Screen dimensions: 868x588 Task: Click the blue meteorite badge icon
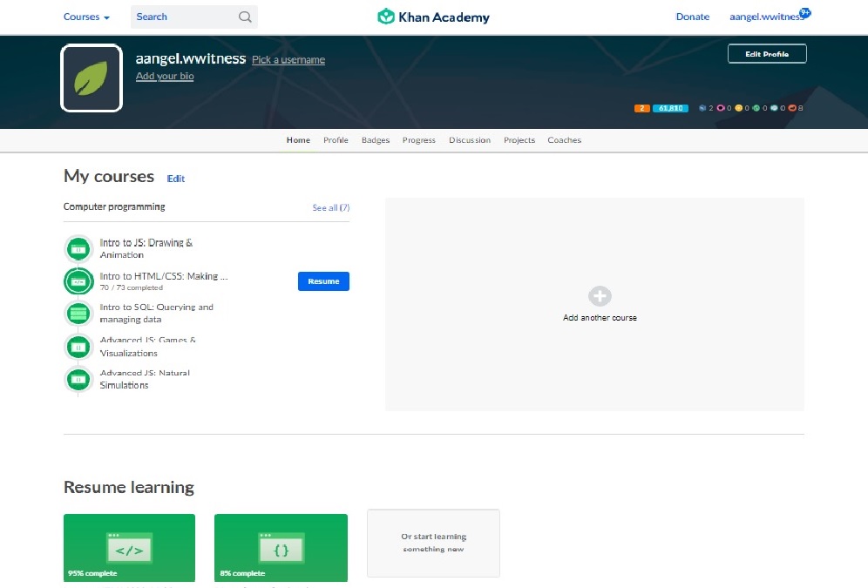[x=702, y=108]
